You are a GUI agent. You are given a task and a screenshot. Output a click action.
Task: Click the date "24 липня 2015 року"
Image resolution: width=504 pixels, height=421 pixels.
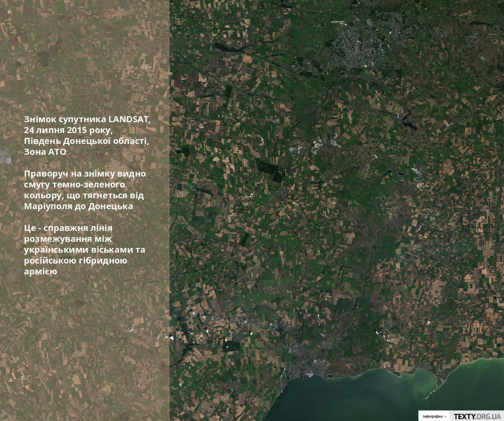tap(68, 130)
